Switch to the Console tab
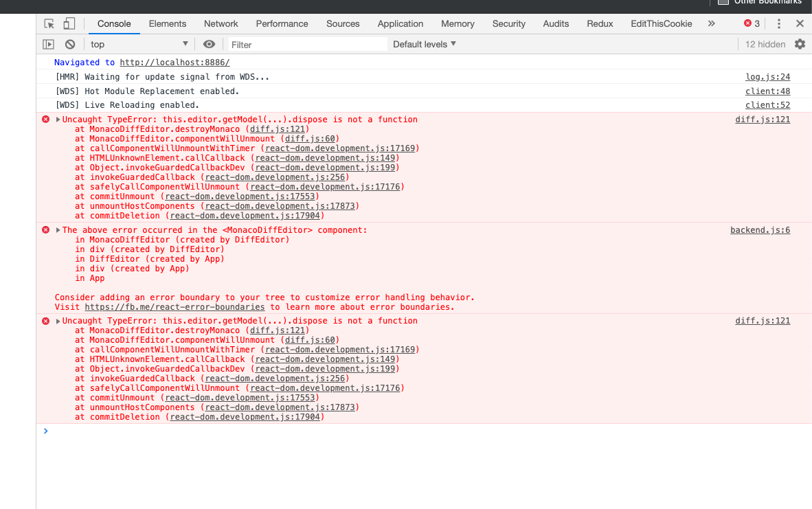 [x=114, y=24]
